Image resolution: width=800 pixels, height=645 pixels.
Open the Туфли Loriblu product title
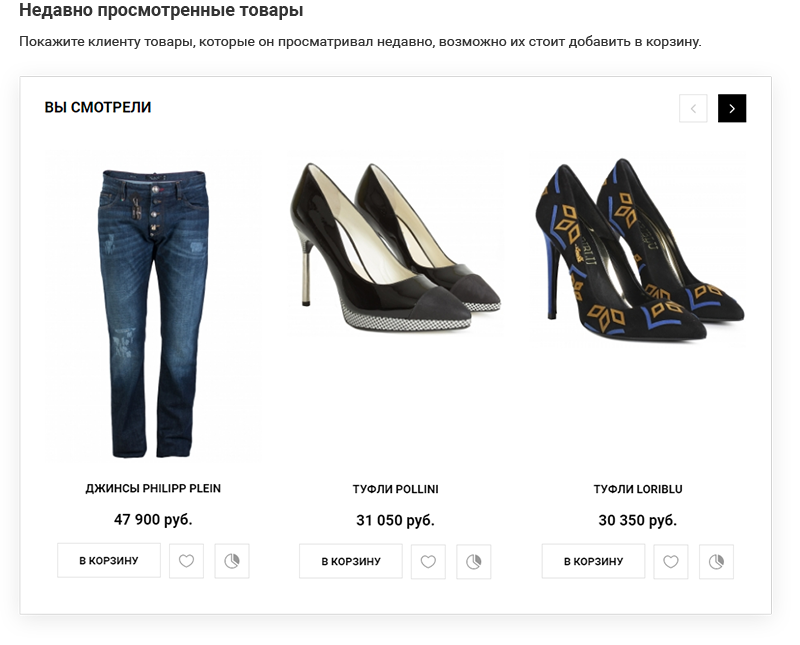pos(638,489)
